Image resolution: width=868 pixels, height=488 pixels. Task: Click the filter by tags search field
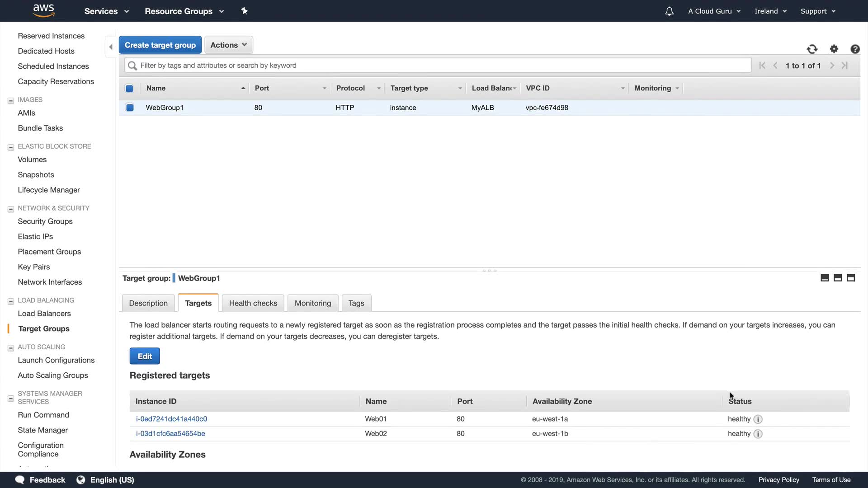(x=438, y=66)
